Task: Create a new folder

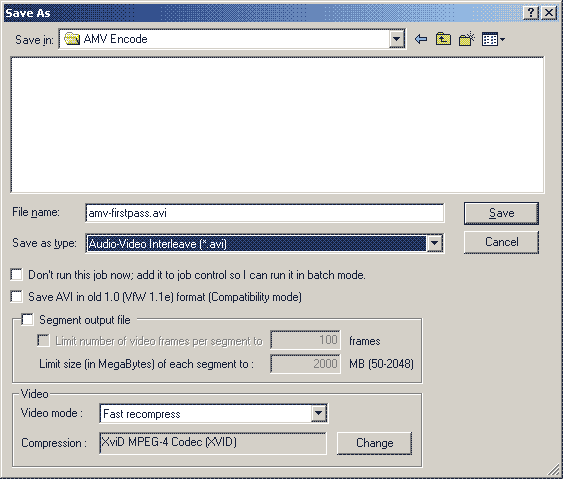Action: [x=466, y=39]
